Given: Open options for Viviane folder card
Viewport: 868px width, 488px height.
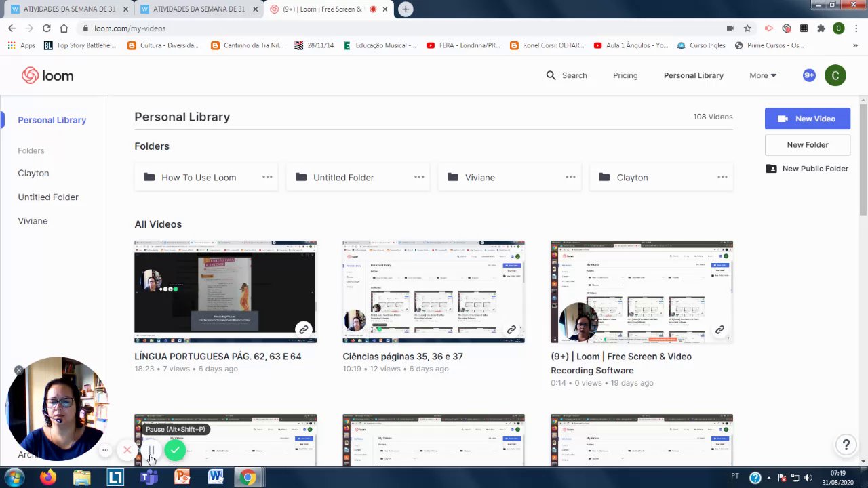Looking at the screenshot, I should coord(570,177).
